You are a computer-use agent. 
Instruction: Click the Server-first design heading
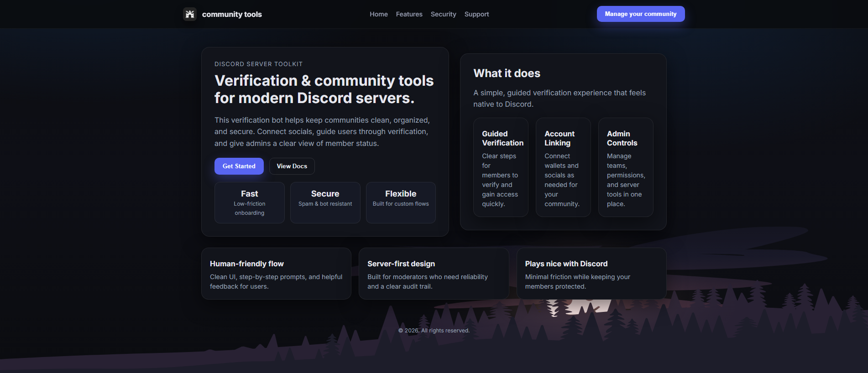[x=401, y=264]
